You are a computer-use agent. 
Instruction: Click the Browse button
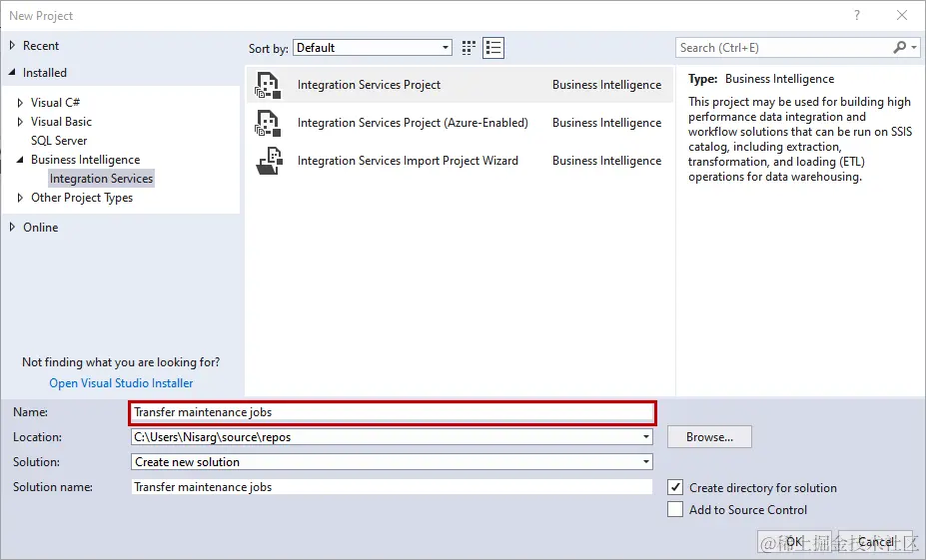[x=709, y=437]
